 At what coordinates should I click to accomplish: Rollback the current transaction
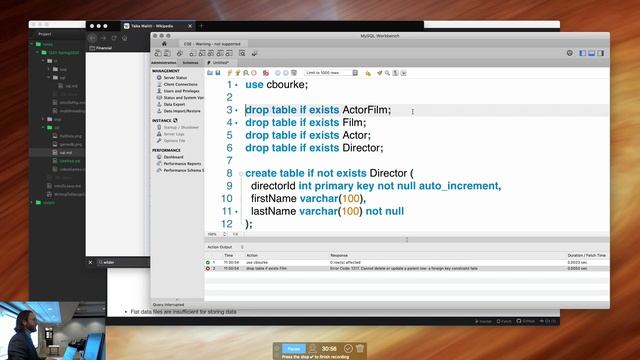coord(286,73)
